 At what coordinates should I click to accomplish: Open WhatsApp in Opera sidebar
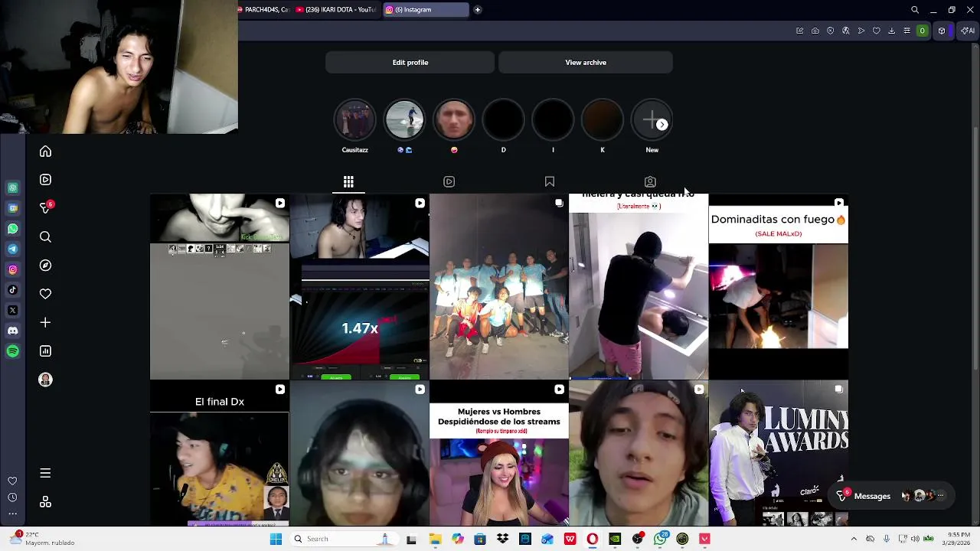pos(12,229)
